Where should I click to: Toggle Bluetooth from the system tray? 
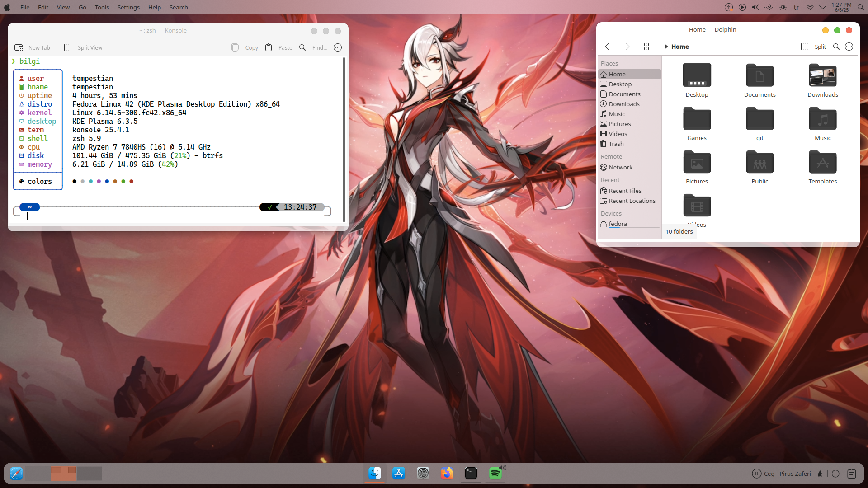coord(769,7)
